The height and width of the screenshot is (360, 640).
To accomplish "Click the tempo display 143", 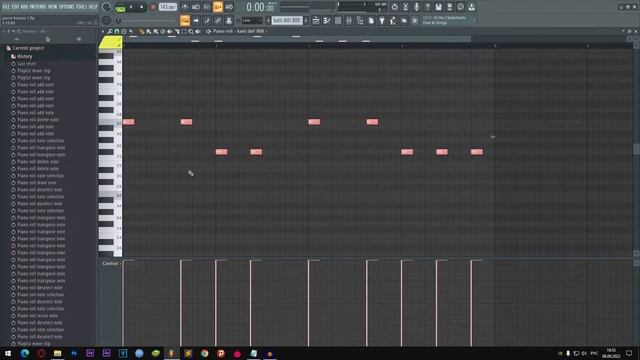I will click(x=167, y=7).
